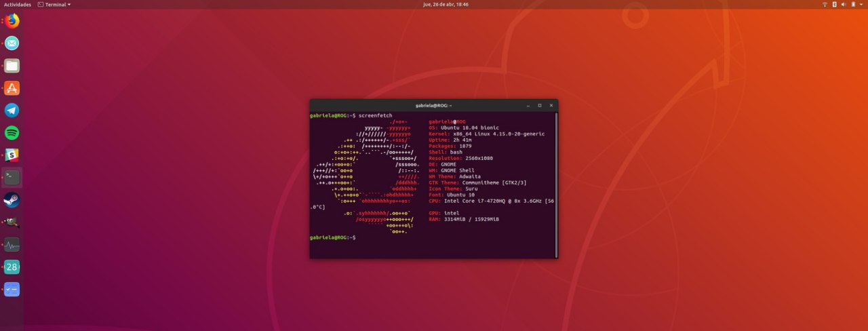This screenshot has width=868, height=331.
Task: Open the Calendar icon showing 28
Action: coord(12,267)
